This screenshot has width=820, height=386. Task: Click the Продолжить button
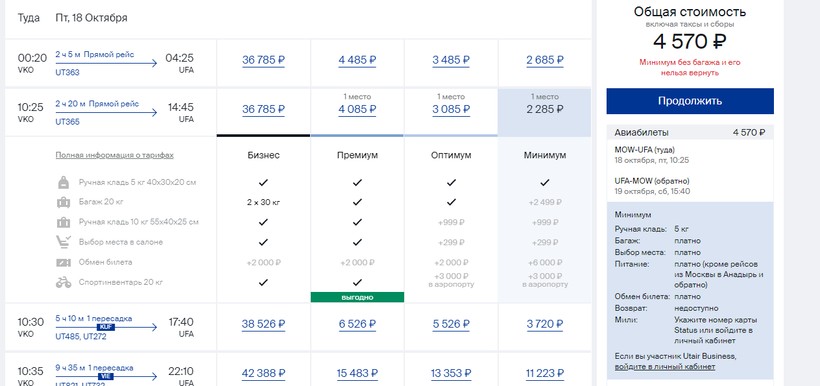click(x=690, y=101)
